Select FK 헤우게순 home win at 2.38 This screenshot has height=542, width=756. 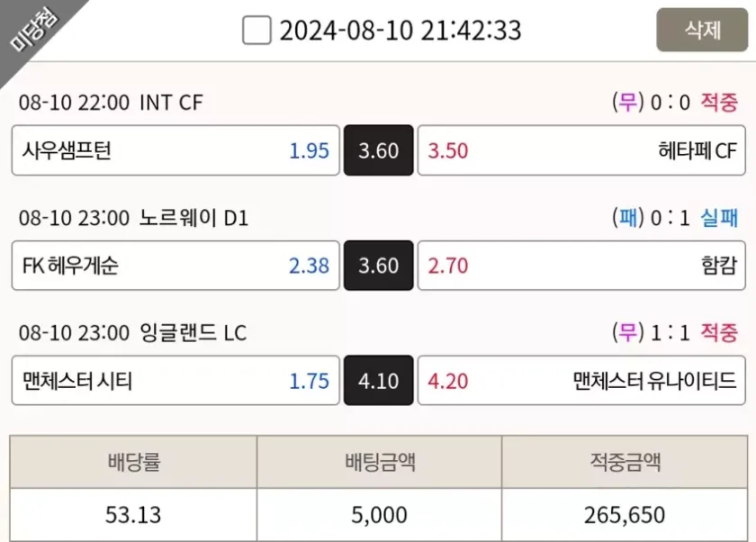click(175, 266)
